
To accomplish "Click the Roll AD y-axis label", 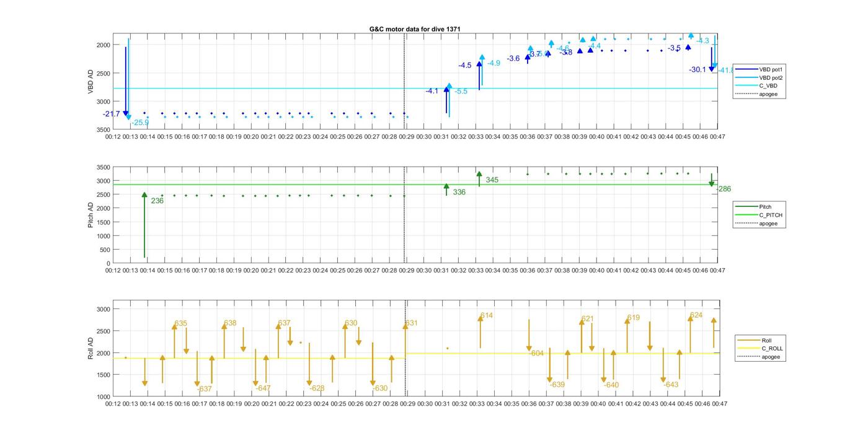I will click(x=91, y=349).
